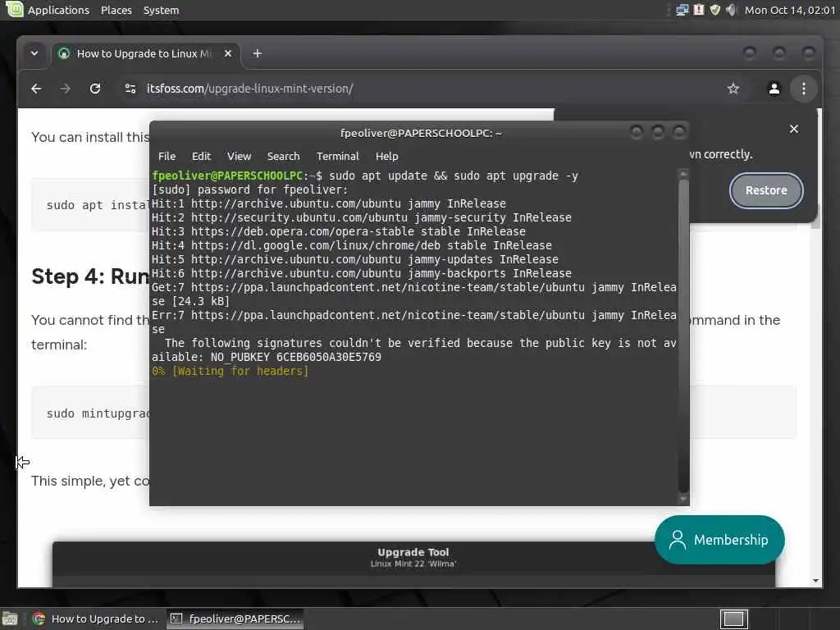
Task: Open the terminal Edit menu
Action: (201, 156)
